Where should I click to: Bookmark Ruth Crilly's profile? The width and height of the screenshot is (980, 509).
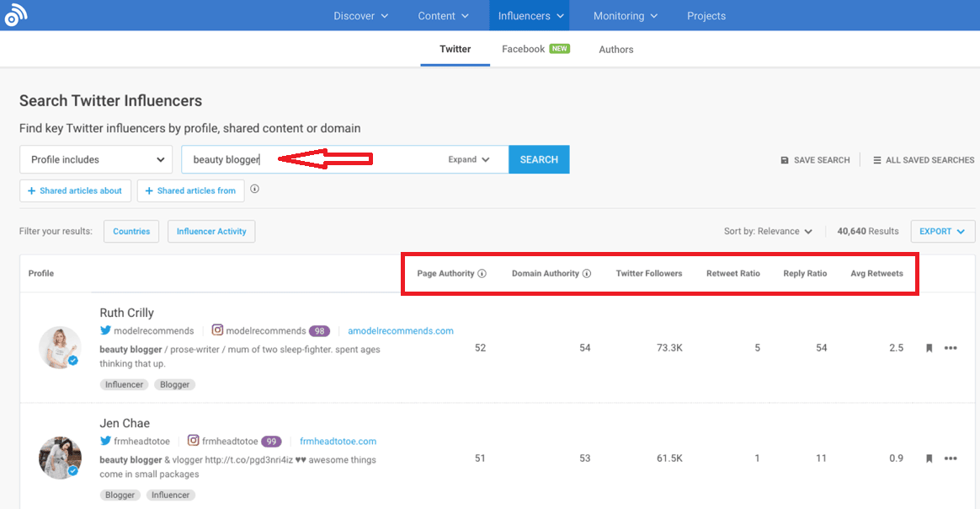929,348
